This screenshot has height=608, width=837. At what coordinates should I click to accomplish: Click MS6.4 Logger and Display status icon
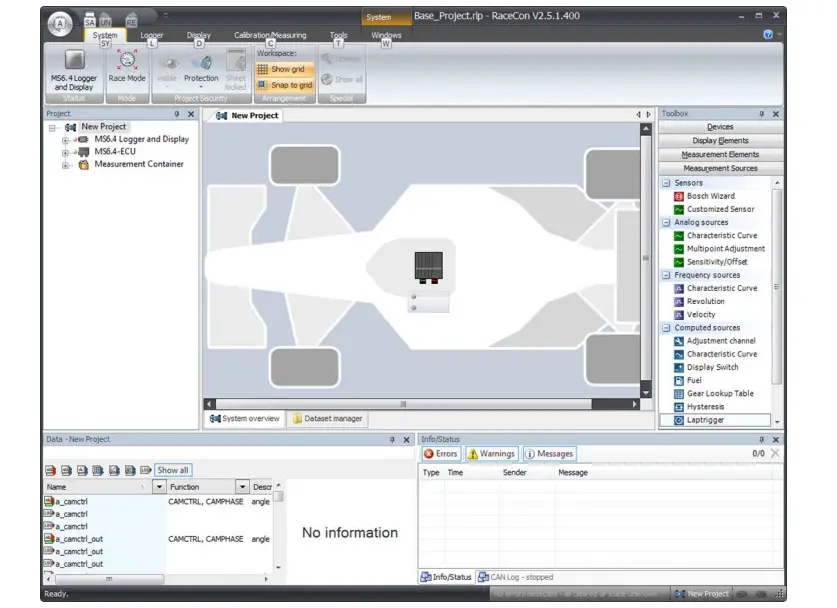point(74,60)
